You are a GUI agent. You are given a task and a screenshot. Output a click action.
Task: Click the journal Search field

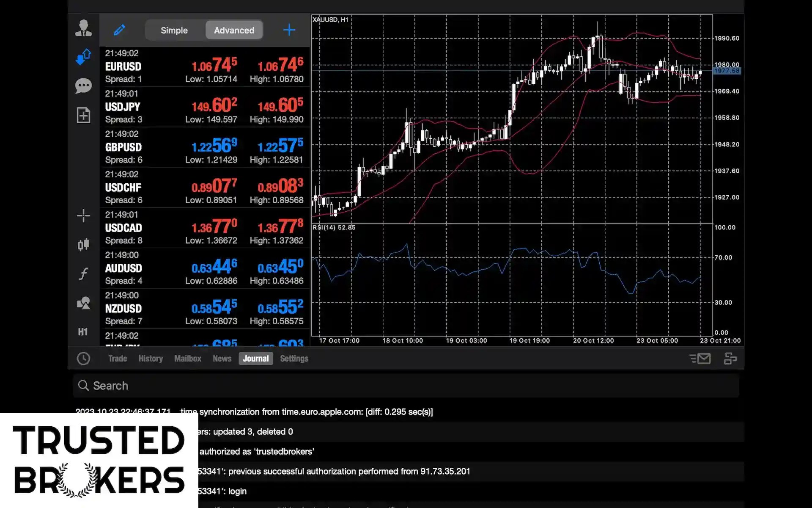[406, 386]
